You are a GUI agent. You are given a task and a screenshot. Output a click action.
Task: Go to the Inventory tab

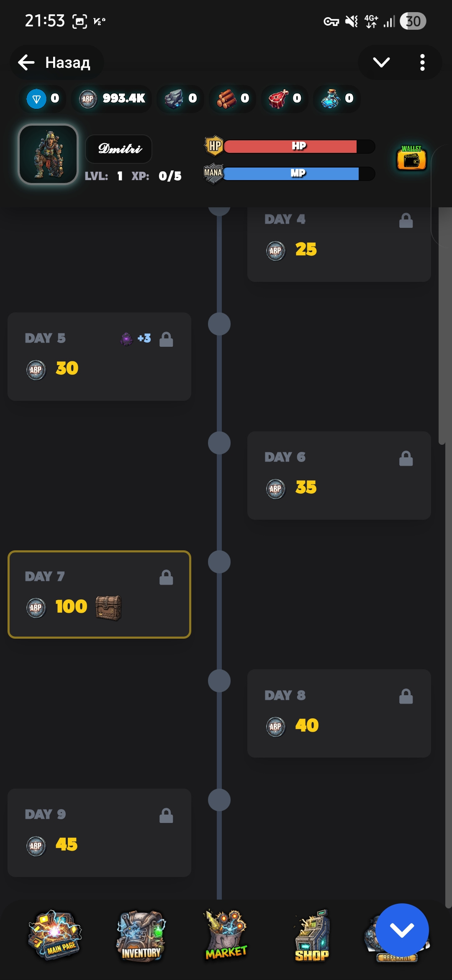[141, 936]
